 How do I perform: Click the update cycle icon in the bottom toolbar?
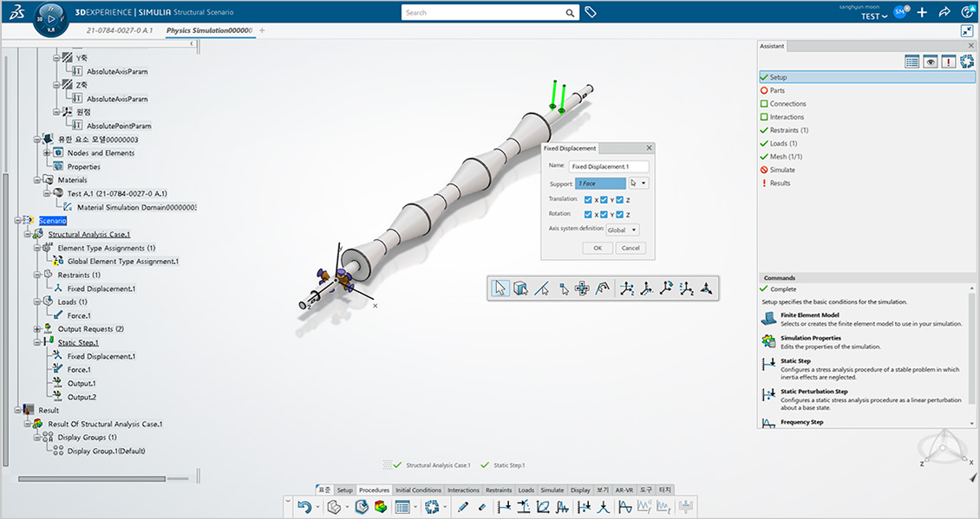pos(432,507)
